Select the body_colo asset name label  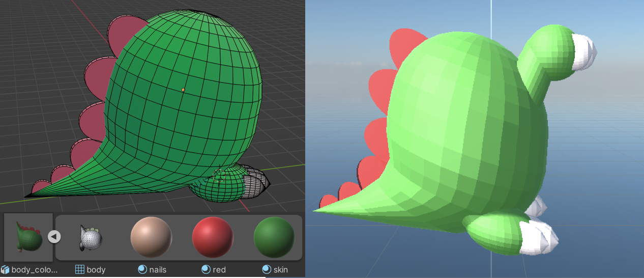(35, 269)
